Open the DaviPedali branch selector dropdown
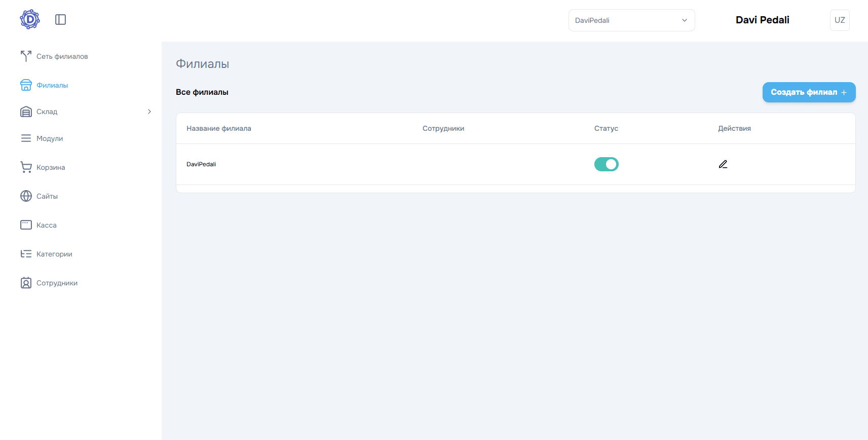The width and height of the screenshot is (868, 440). click(x=631, y=20)
